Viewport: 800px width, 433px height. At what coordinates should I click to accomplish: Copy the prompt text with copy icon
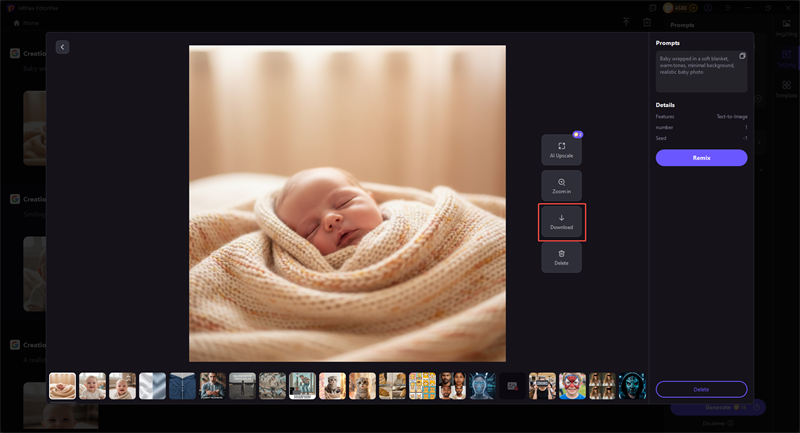coord(742,56)
